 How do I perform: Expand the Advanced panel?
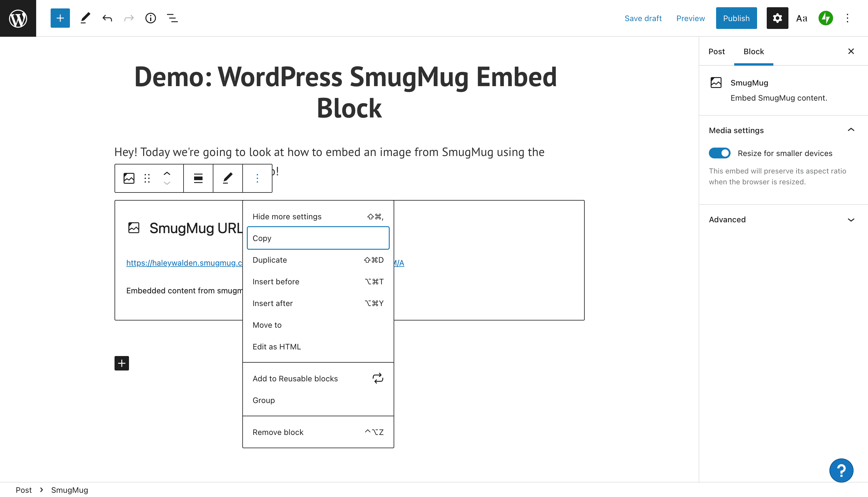coord(783,220)
